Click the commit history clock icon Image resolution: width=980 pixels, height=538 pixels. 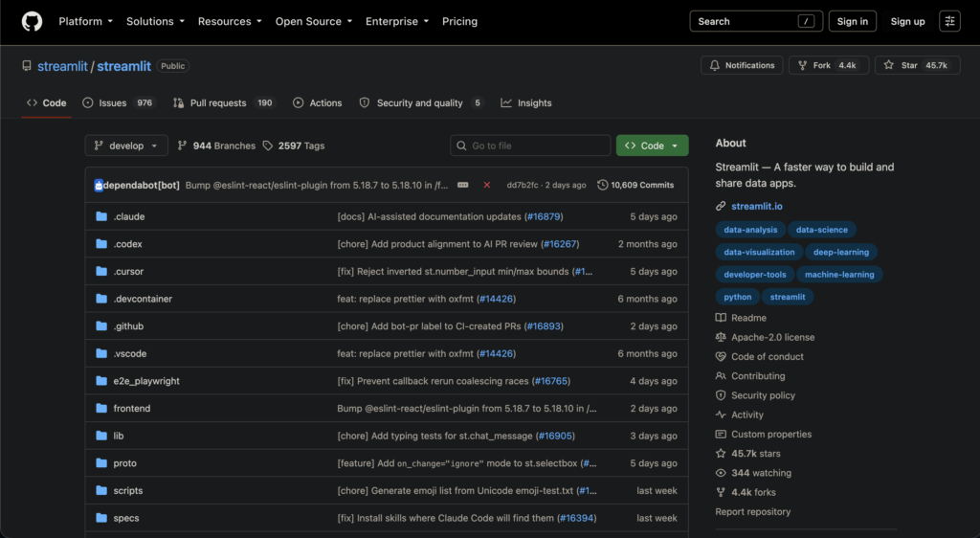click(603, 185)
